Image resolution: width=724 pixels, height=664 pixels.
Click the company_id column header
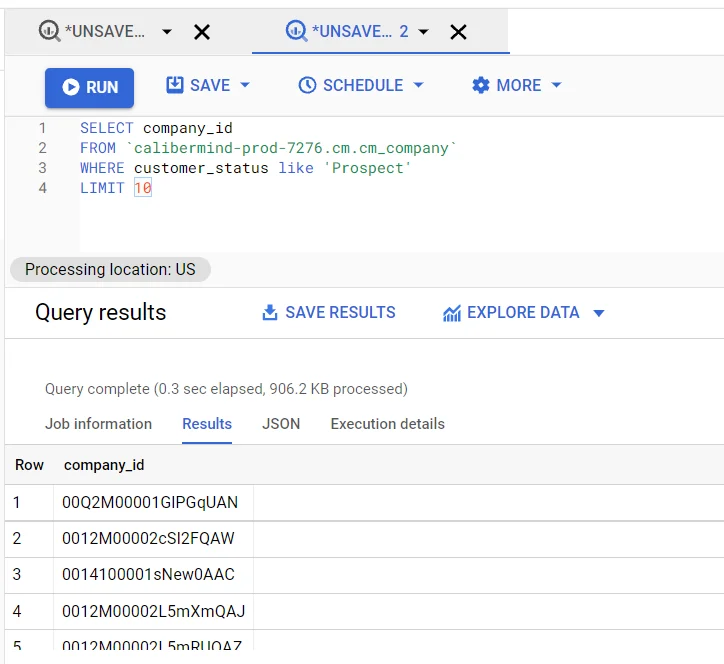[x=104, y=465]
